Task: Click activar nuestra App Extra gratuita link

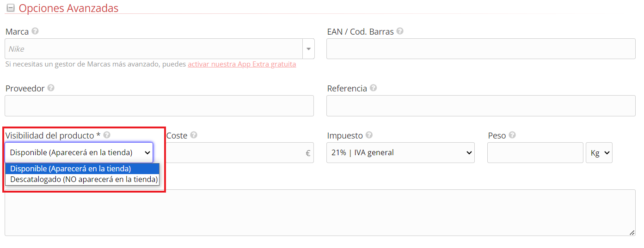Action: click(242, 64)
